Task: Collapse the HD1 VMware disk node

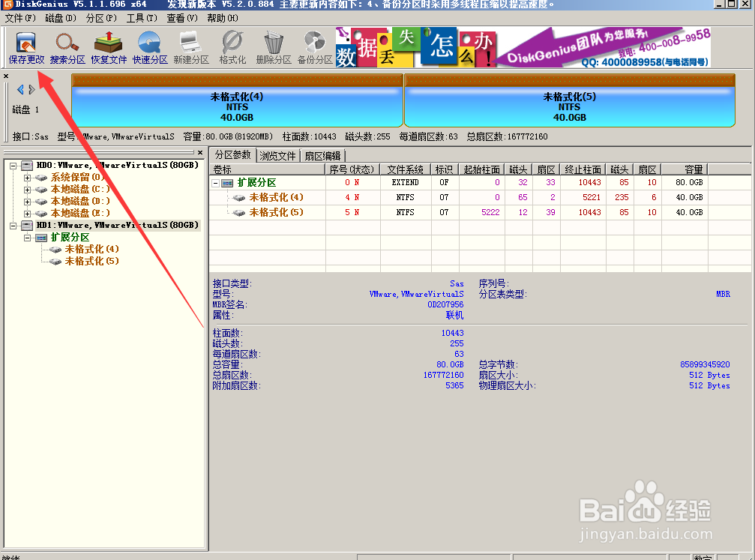Action: (13, 226)
